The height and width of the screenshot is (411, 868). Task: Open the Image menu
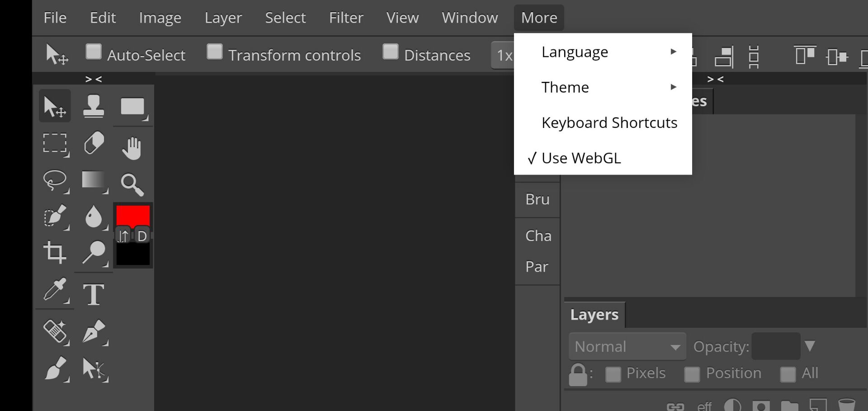tap(160, 18)
